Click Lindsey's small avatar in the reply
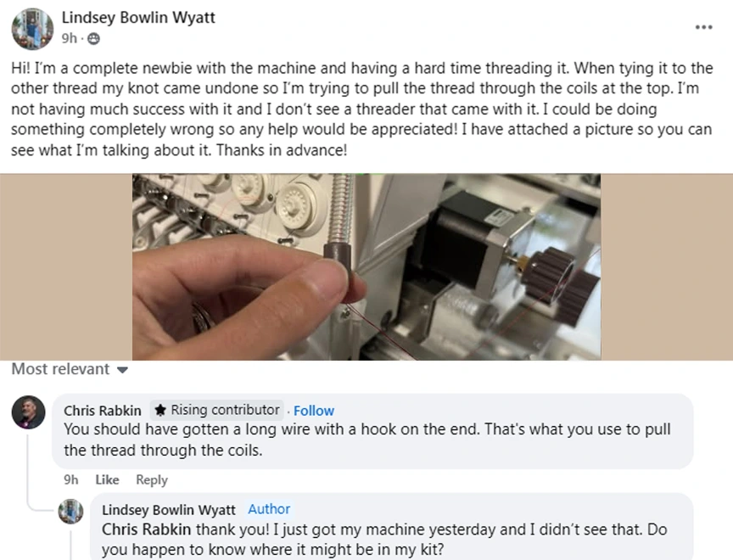 tap(70, 512)
